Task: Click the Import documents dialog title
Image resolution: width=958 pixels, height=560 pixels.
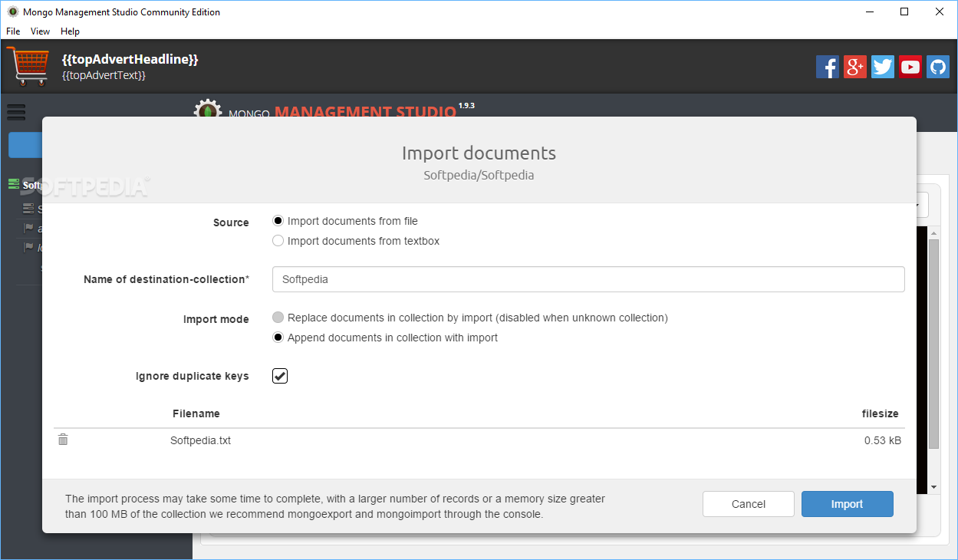Action: pos(479,153)
